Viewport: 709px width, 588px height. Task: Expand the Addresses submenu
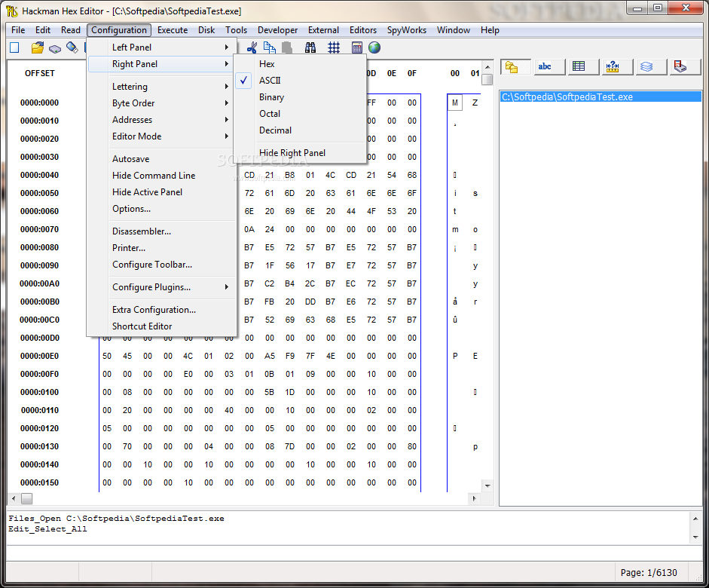(162, 120)
